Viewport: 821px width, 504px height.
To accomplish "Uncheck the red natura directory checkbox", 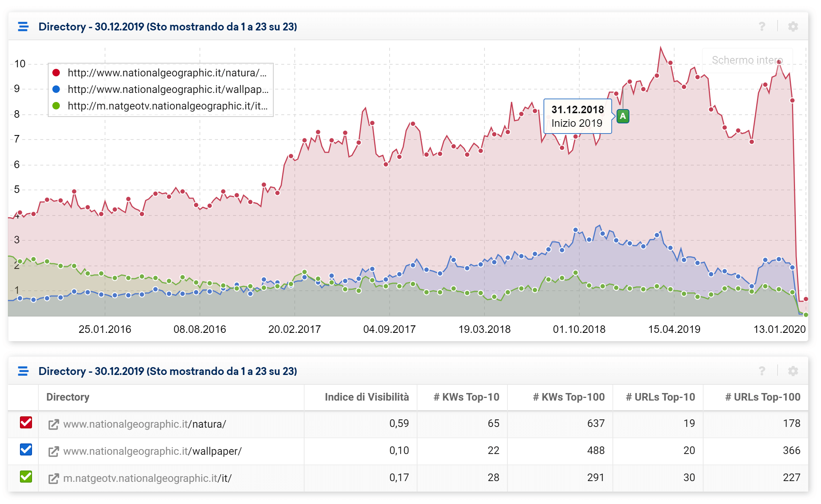I will coord(26,422).
